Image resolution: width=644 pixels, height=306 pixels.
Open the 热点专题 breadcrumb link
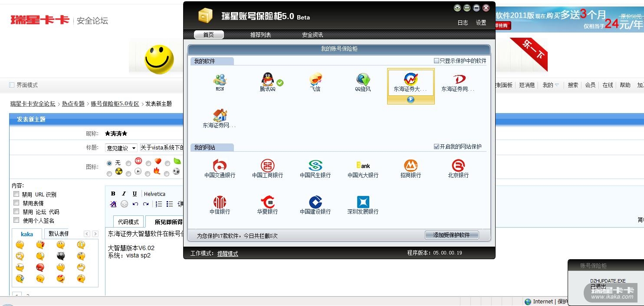tap(73, 104)
